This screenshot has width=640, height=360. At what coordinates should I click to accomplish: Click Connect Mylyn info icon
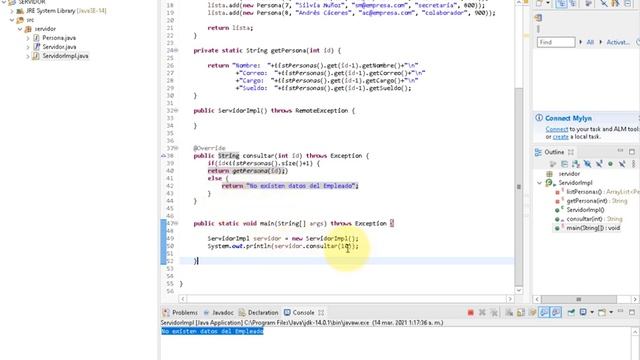tap(539, 118)
